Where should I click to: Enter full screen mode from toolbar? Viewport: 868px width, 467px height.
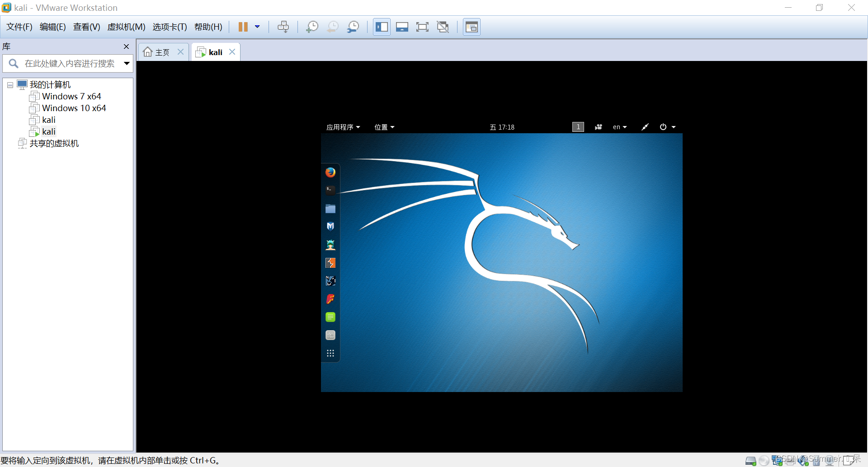pos(422,27)
